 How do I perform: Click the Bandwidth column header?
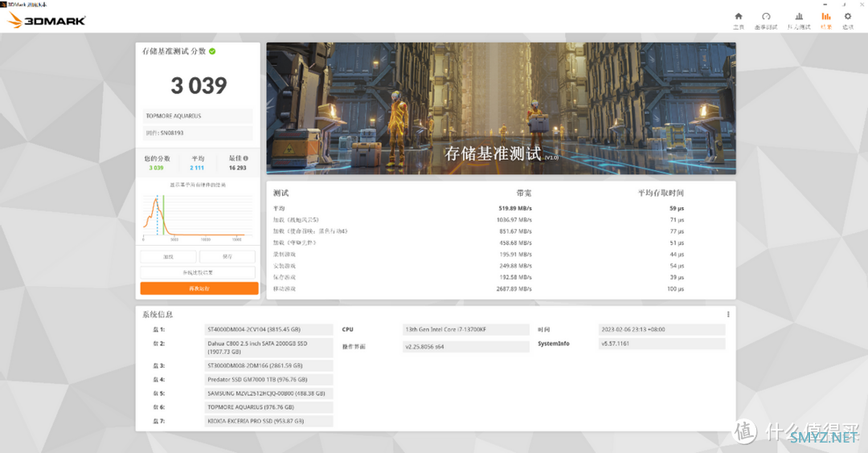pos(524,193)
